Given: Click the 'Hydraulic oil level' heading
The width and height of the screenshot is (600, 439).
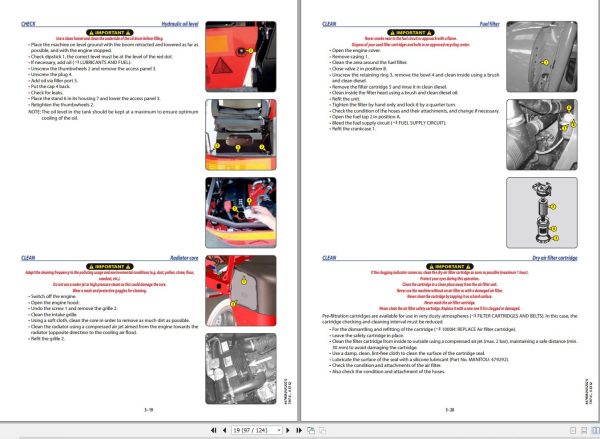Looking at the screenshot, I should [x=180, y=24].
